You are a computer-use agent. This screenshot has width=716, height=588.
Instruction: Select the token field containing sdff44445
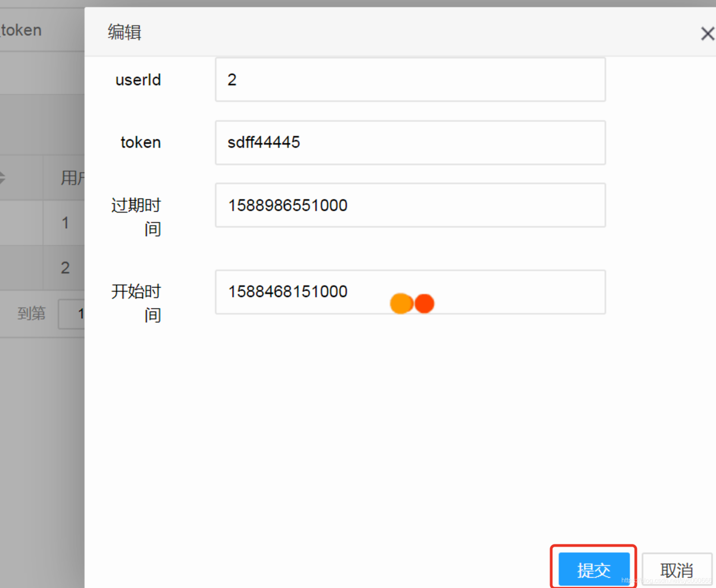click(410, 143)
